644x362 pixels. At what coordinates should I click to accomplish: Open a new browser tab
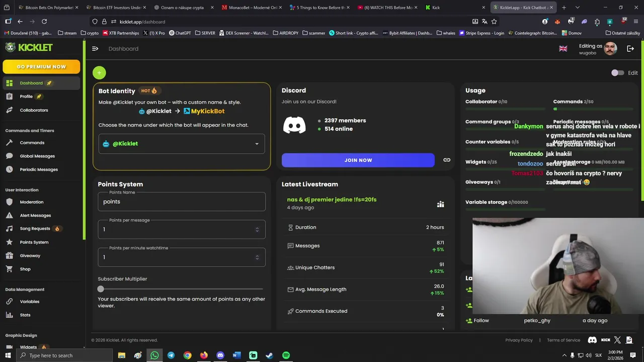pos(564,8)
